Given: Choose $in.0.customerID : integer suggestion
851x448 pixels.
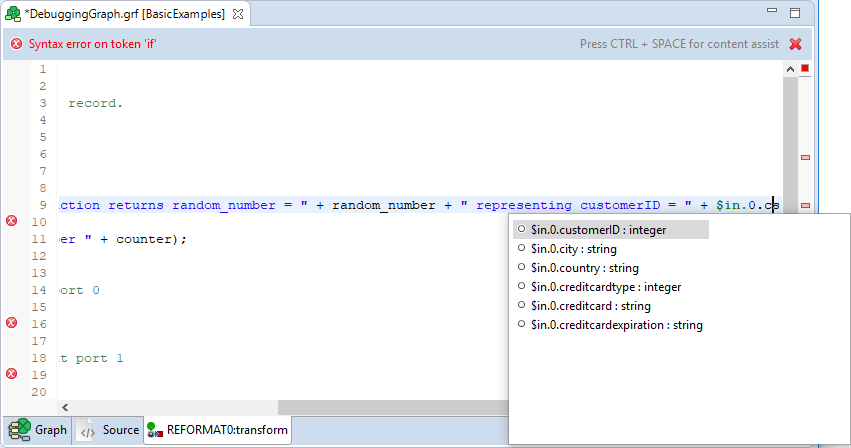Looking at the screenshot, I should [598, 230].
